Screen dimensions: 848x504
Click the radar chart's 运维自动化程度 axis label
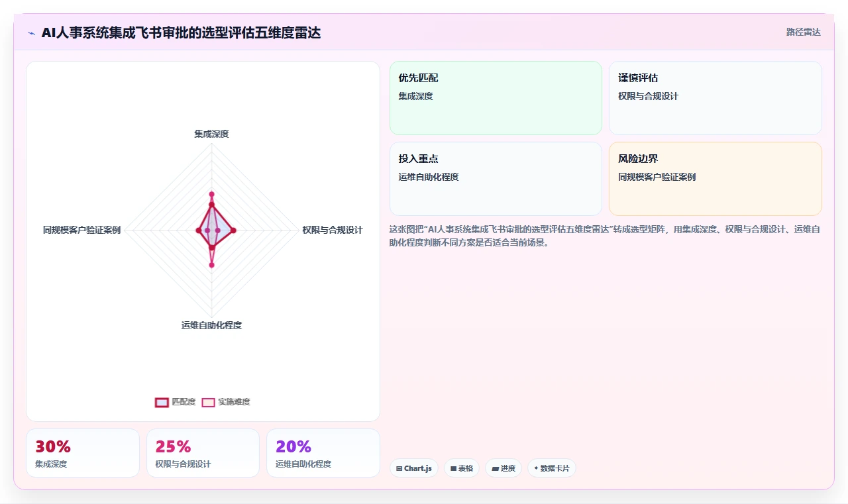click(211, 325)
